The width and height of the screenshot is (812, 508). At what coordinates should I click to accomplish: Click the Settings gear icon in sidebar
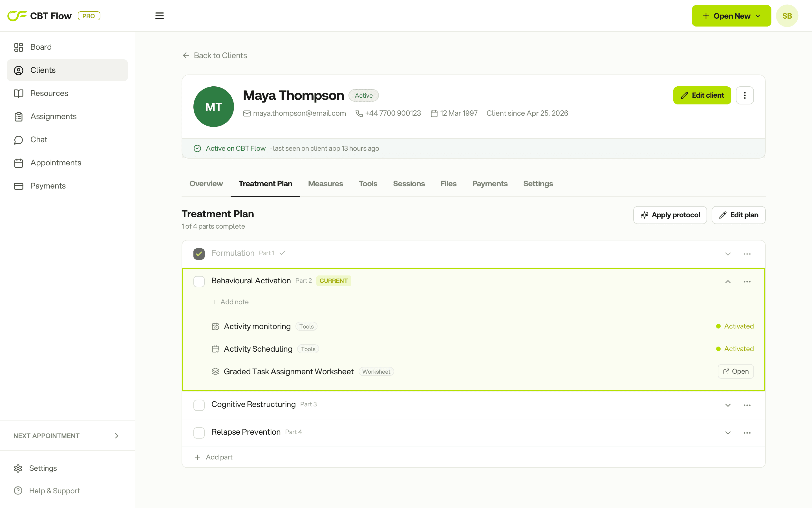18,468
